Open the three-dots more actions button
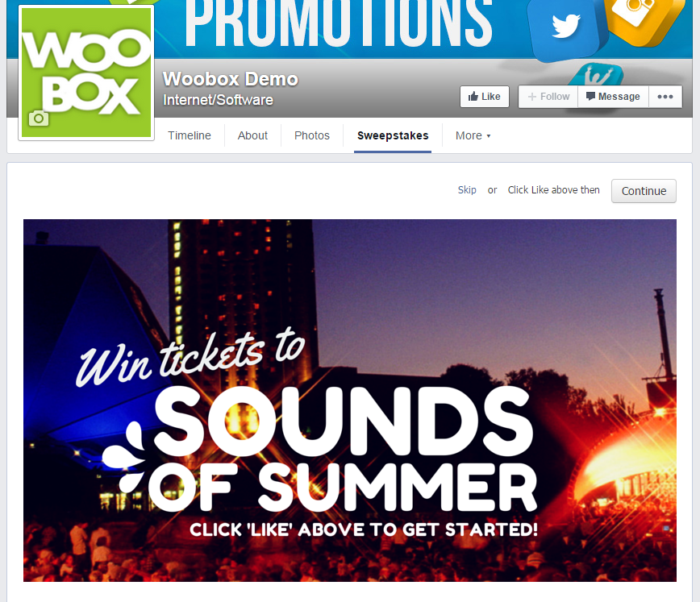 coord(665,97)
